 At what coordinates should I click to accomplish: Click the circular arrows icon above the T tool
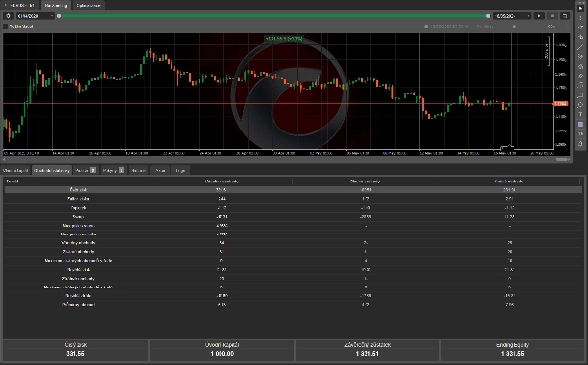point(580,105)
